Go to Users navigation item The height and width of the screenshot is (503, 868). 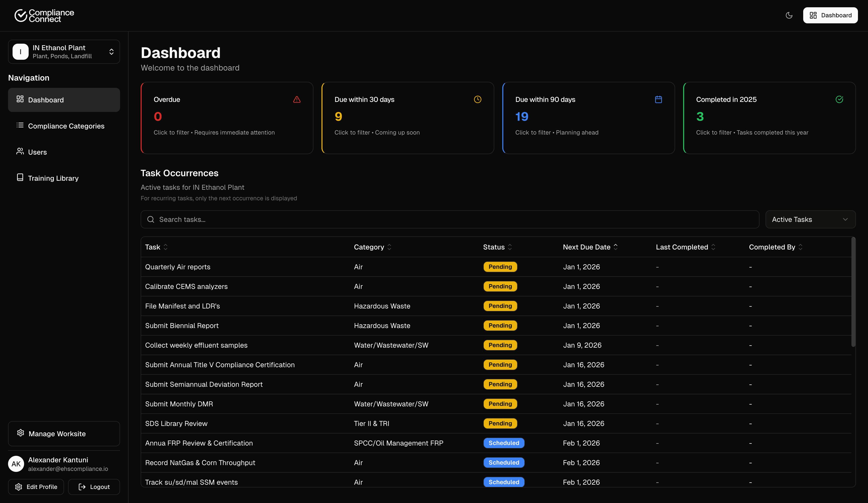coord(37,152)
